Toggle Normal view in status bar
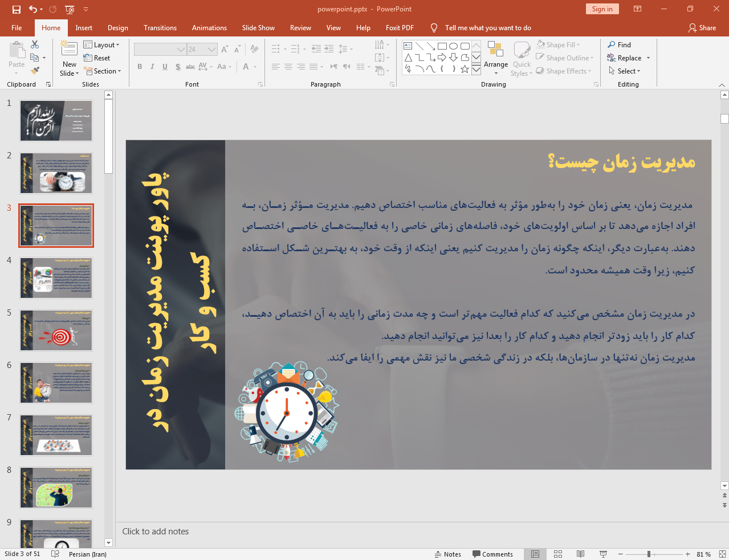Screen dimensions: 729x560 click(x=535, y=554)
